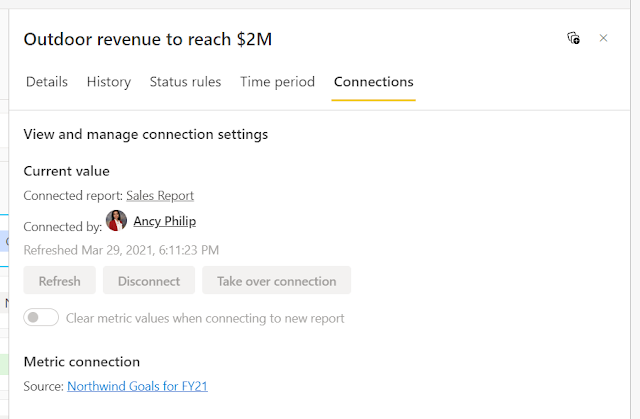
Task: Click the Clear metric values toggle label
Action: pos(205,318)
